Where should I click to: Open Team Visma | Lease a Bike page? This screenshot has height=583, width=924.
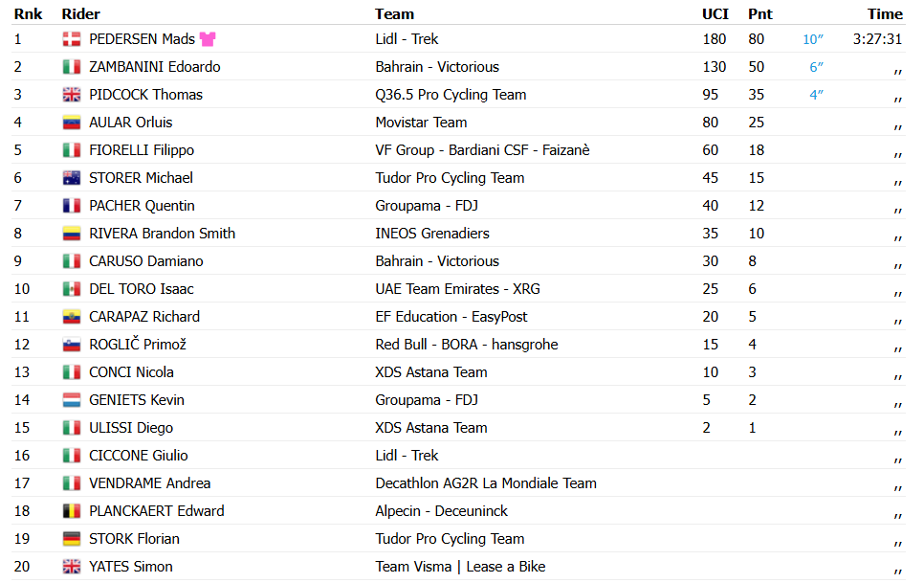tap(460, 567)
